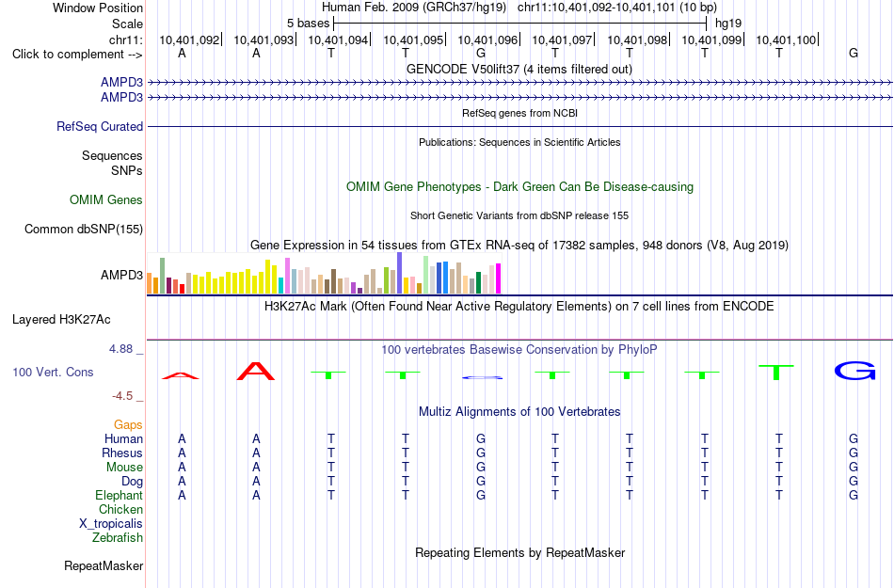Click the 'Click to complement -->' label

(77, 55)
